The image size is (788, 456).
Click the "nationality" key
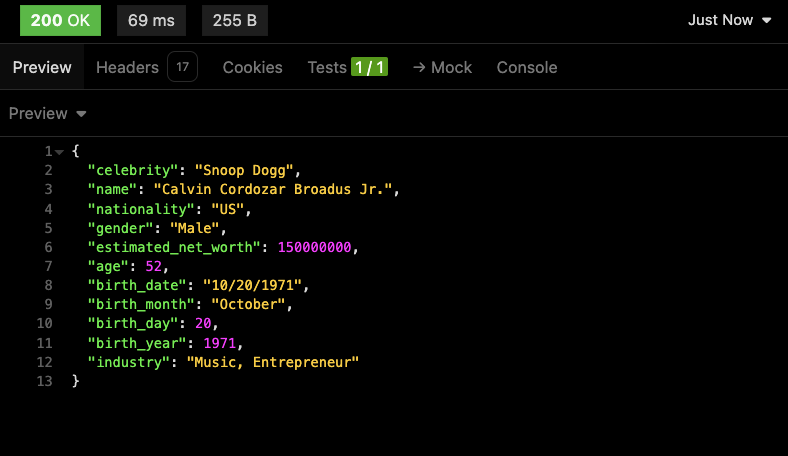click(141, 209)
